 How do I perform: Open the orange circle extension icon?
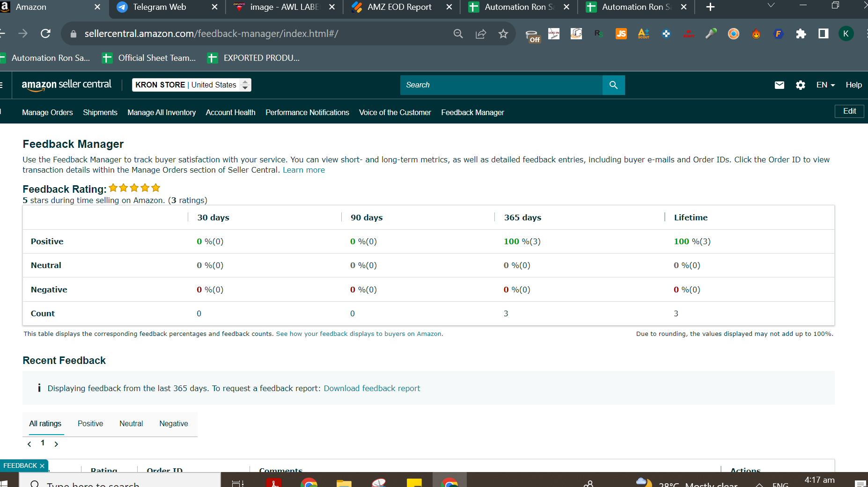click(734, 34)
